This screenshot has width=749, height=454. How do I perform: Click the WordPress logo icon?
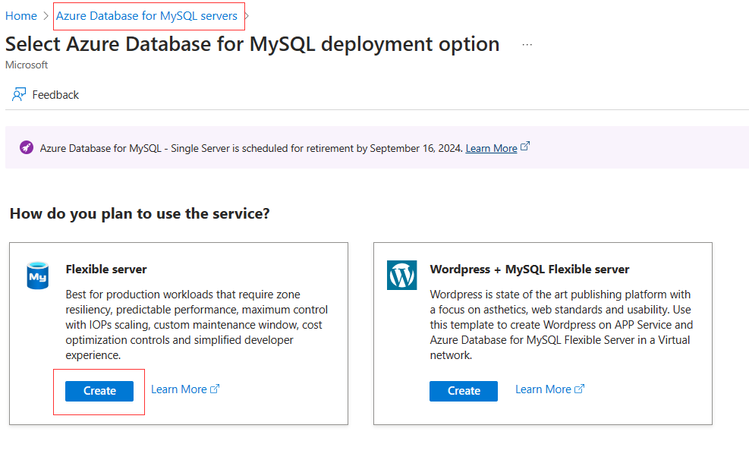pyautogui.click(x=401, y=275)
